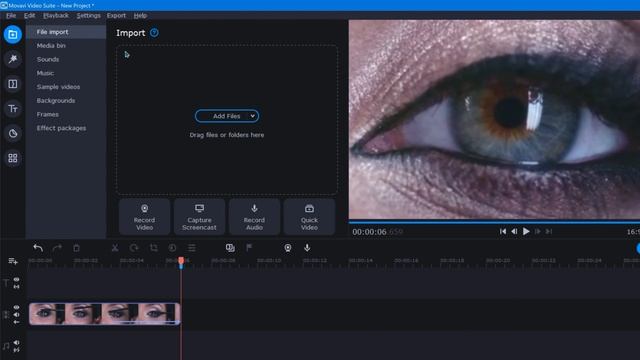Skip to next clip in the player
The width and height of the screenshot is (640, 360).
[549, 231]
